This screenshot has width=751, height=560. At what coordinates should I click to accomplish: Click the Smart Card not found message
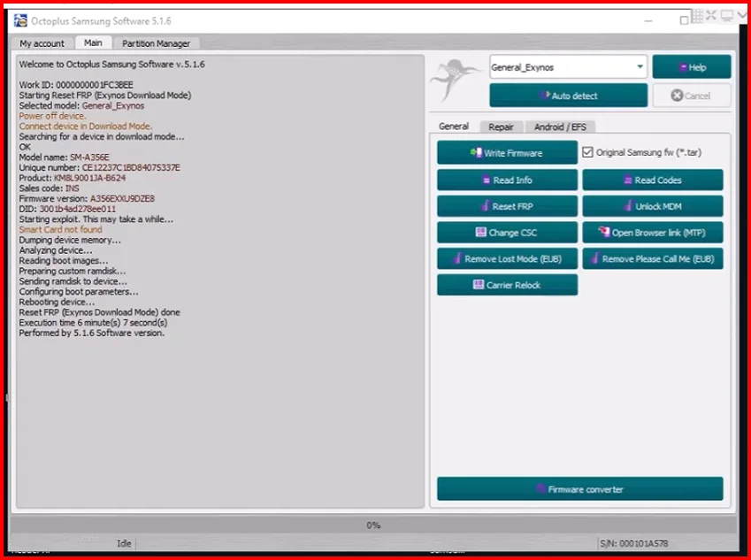(60, 229)
